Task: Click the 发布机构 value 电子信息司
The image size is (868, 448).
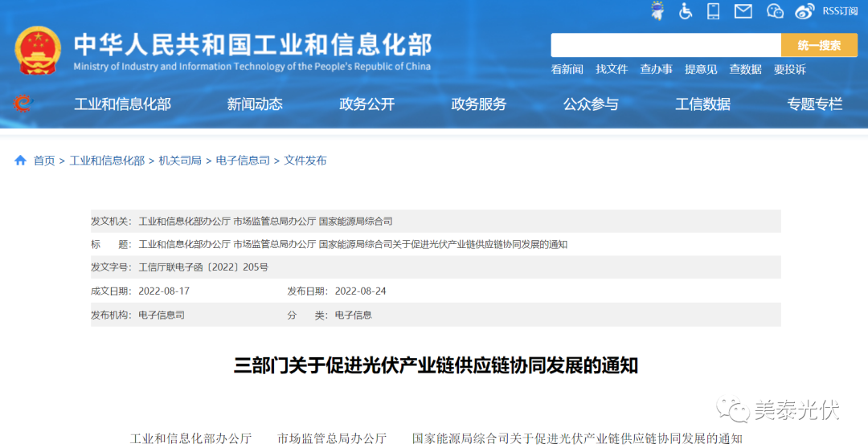Action: (161, 316)
